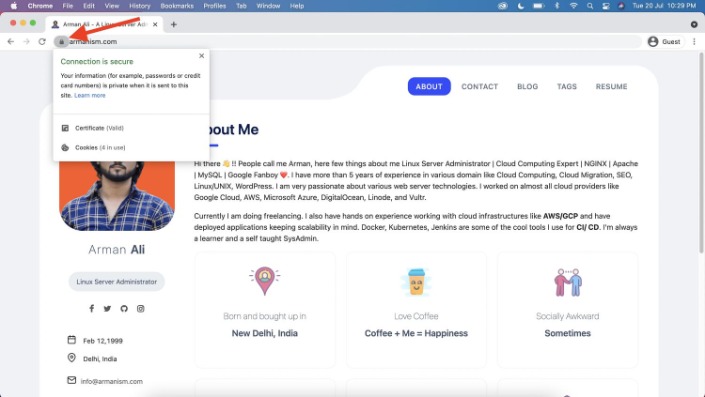705x397 pixels.
Task: Open the Window menu
Action: [x=268, y=6]
